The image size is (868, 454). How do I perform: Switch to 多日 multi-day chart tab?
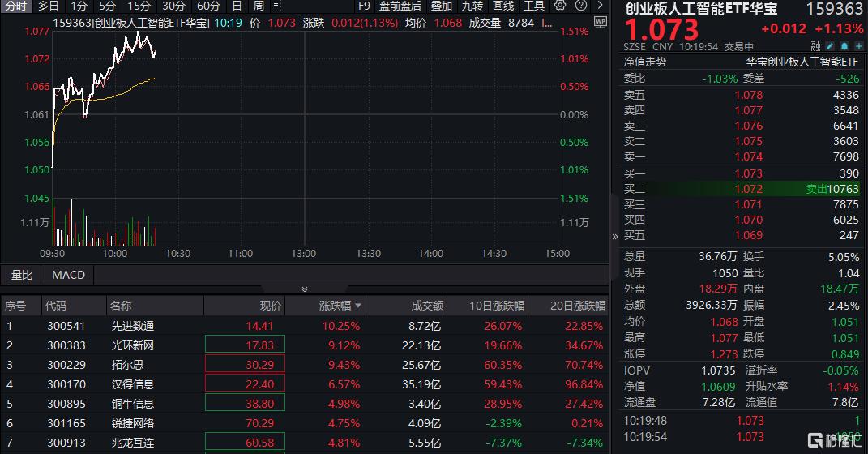48,6
